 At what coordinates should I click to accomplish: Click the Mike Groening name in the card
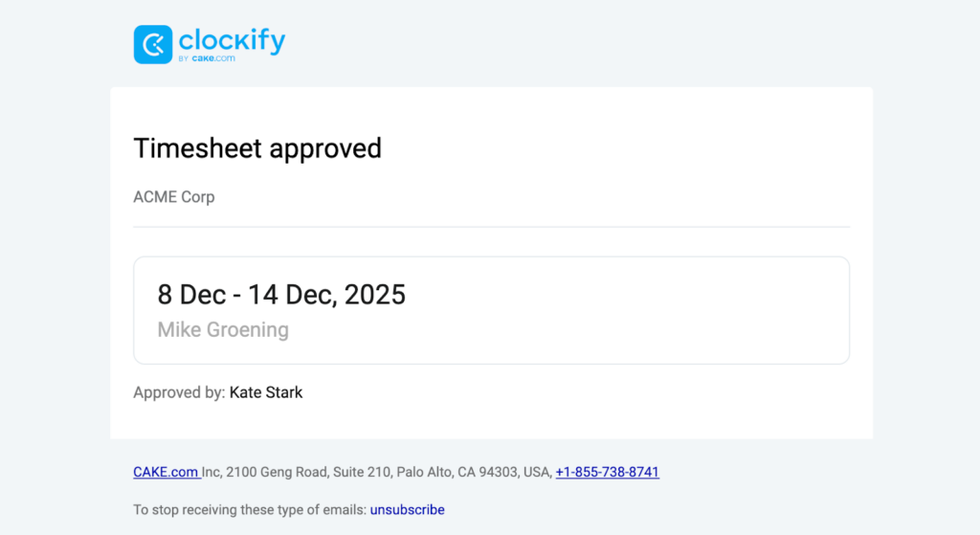point(223,330)
